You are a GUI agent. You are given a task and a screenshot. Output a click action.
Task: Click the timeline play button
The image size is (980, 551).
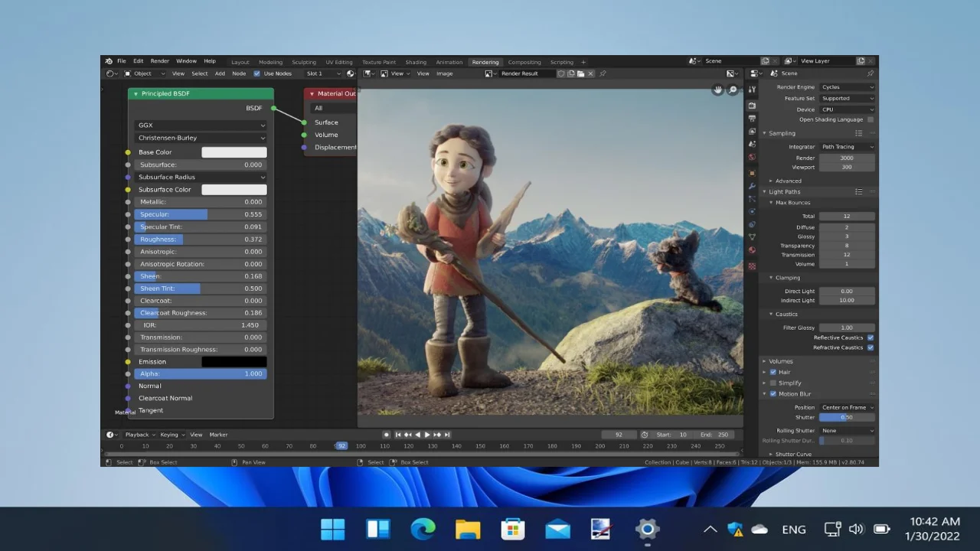pos(427,435)
